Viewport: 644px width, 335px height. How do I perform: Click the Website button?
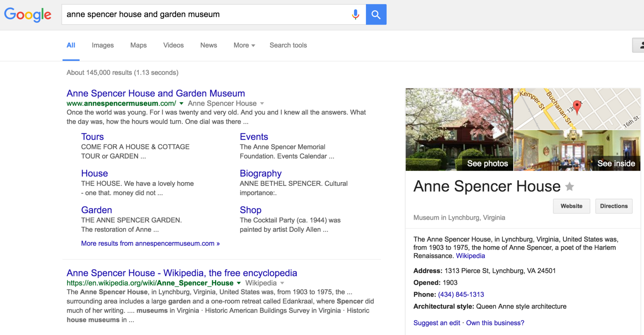572,206
